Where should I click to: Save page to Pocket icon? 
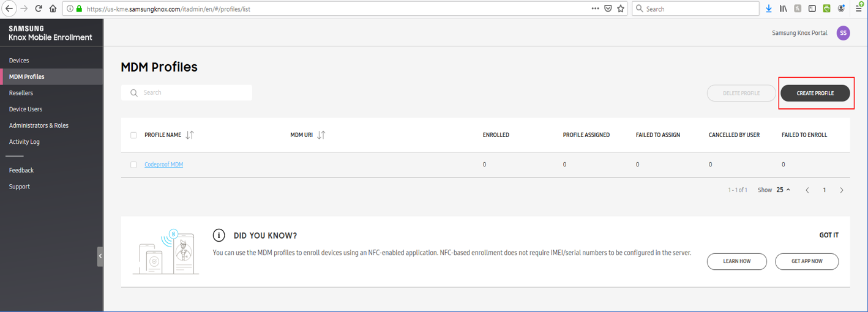608,9
